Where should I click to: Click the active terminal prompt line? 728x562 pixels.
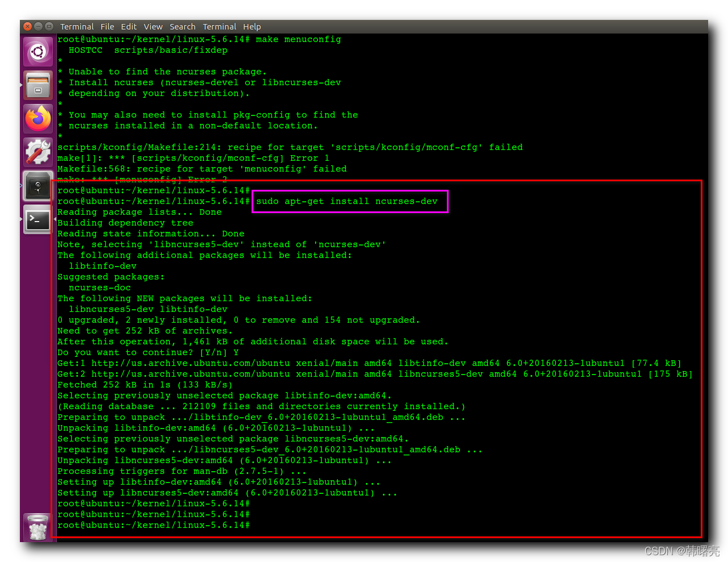[x=153, y=525]
